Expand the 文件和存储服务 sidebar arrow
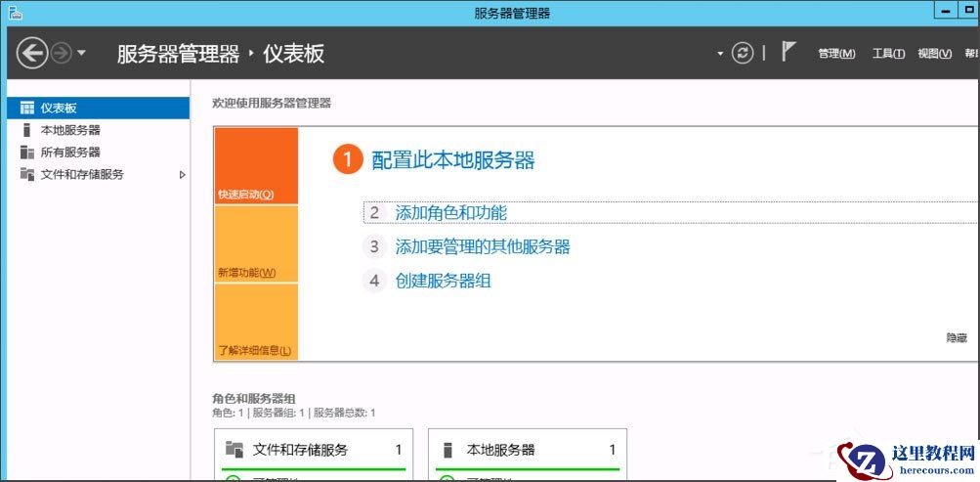 click(x=183, y=175)
